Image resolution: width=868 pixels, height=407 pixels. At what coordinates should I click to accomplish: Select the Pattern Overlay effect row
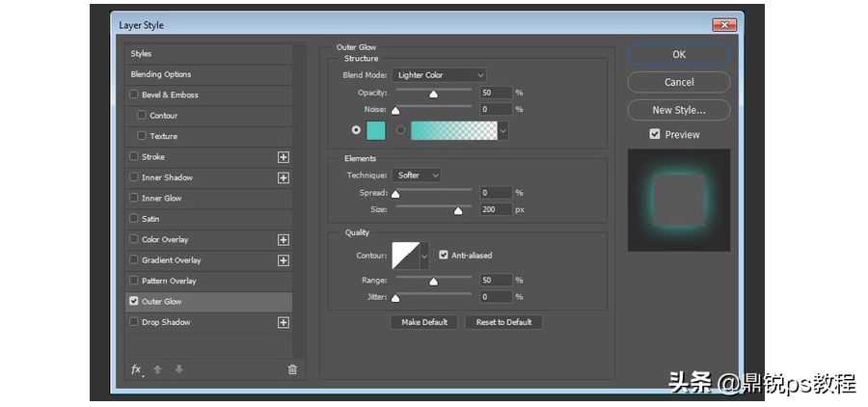coord(208,281)
